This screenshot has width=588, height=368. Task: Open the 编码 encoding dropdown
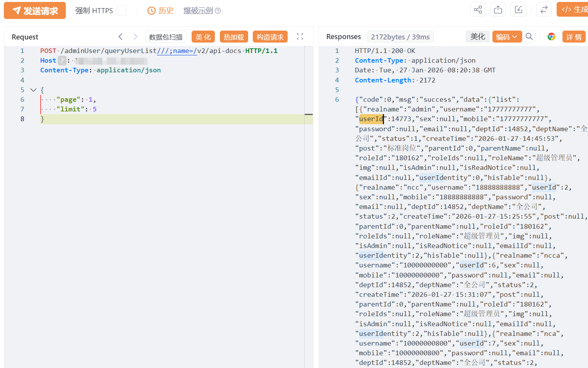point(507,37)
